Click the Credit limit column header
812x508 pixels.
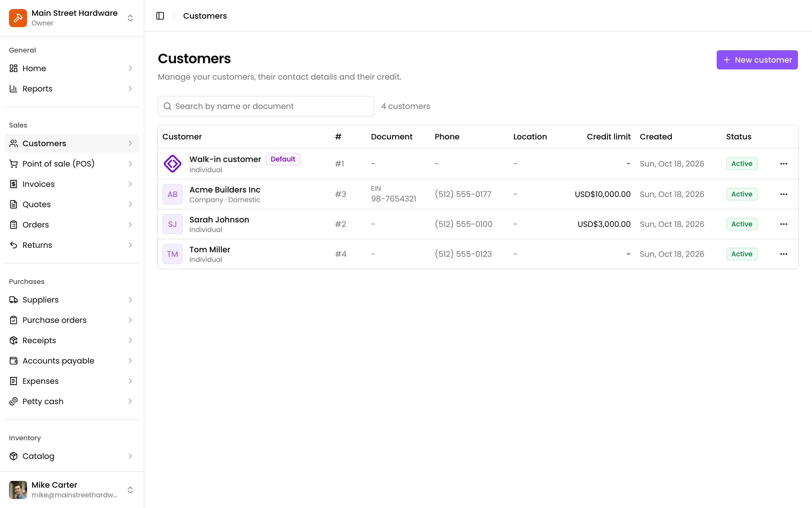[x=609, y=137]
